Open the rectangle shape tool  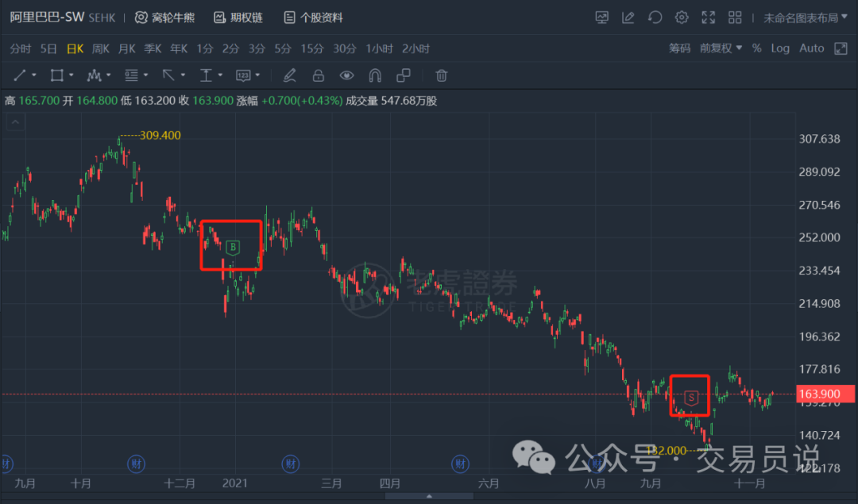tap(56, 75)
